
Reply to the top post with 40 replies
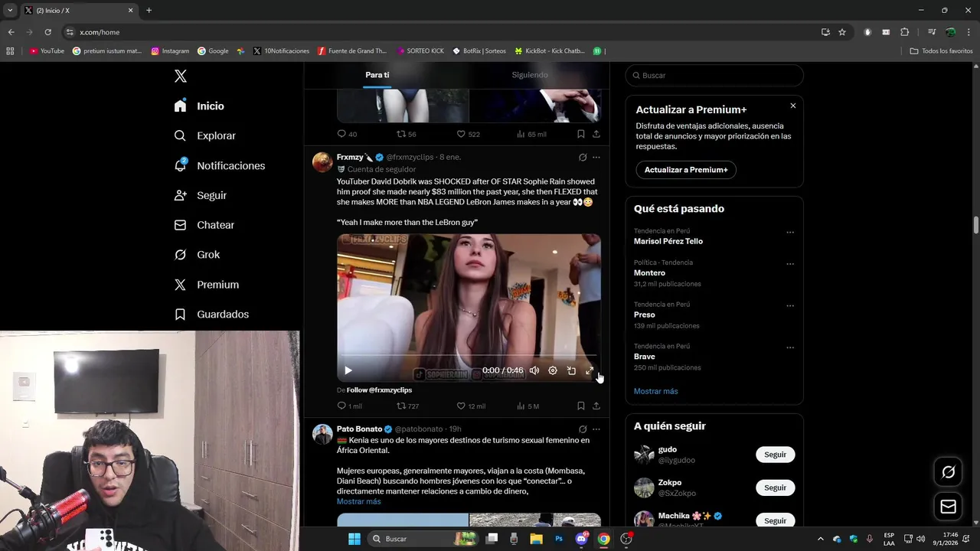coord(347,134)
